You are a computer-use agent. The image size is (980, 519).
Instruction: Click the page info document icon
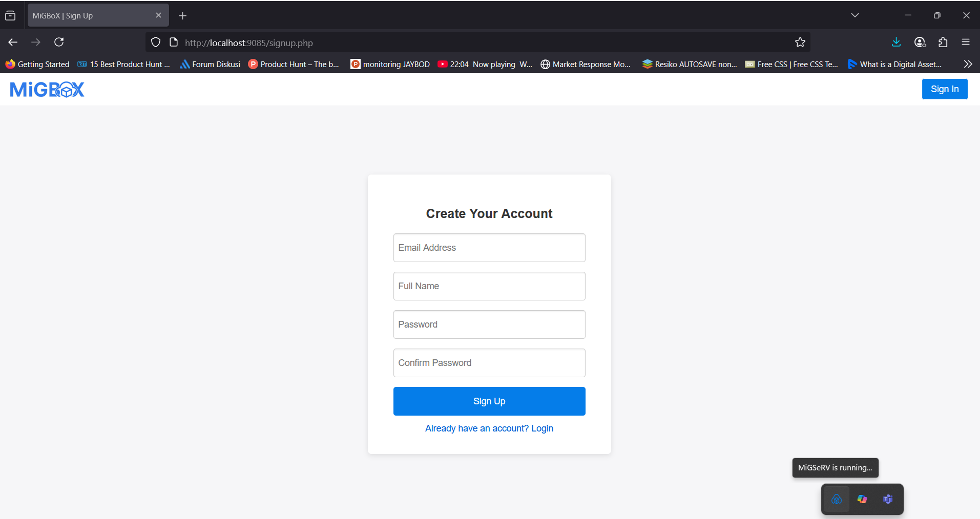(174, 42)
